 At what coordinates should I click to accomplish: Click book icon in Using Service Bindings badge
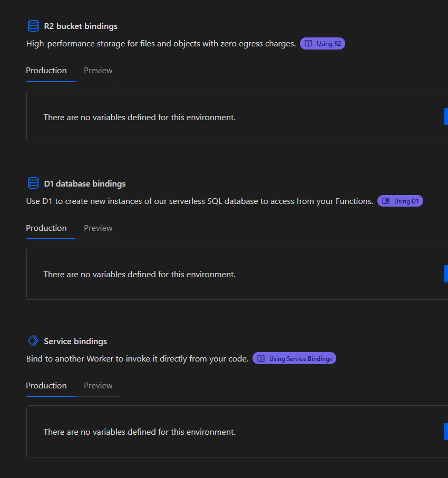pyautogui.click(x=261, y=359)
